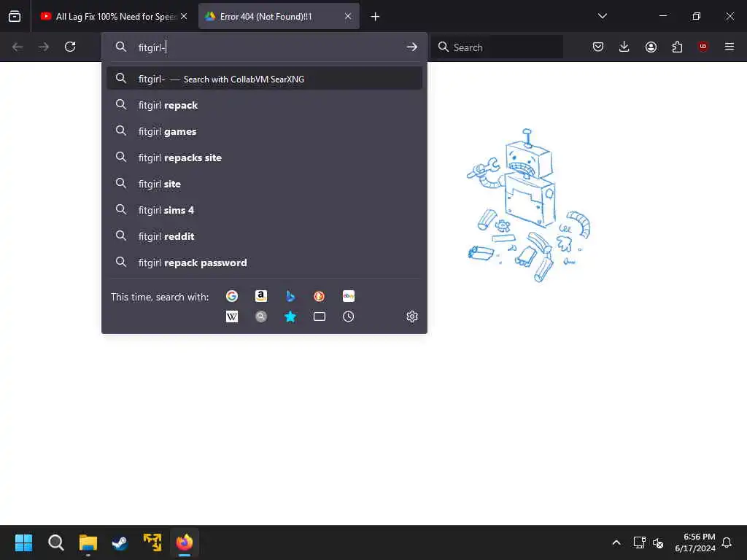
Task: Open the clock and date flyout
Action: coord(695,542)
